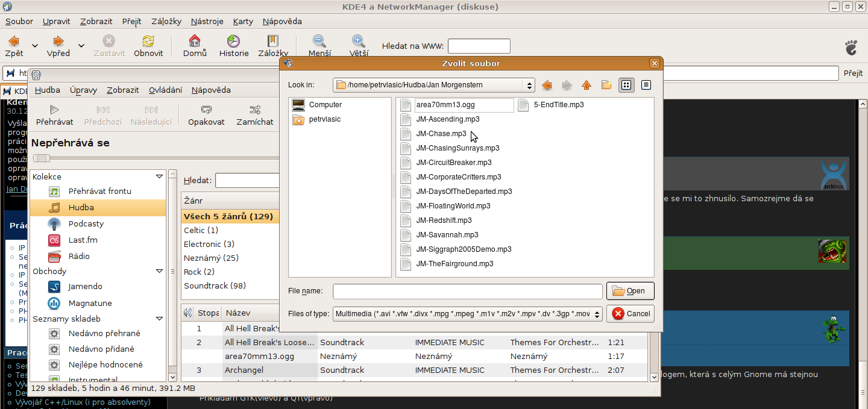Collapse the Obchody section
This screenshot has width=868, height=409.
click(159, 271)
